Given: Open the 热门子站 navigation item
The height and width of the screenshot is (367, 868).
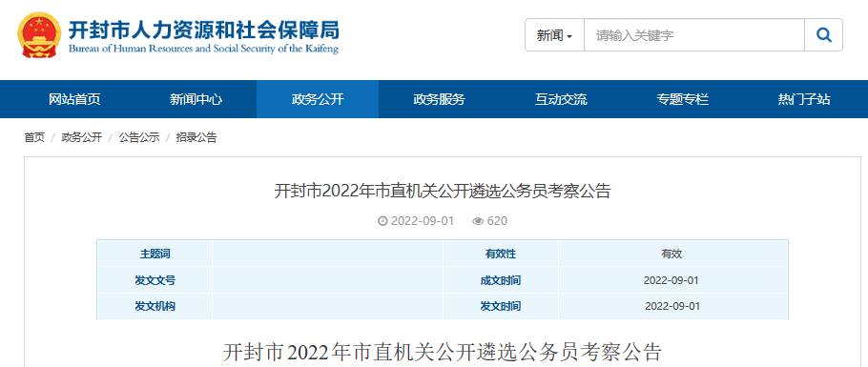Looking at the screenshot, I should click(x=804, y=100).
